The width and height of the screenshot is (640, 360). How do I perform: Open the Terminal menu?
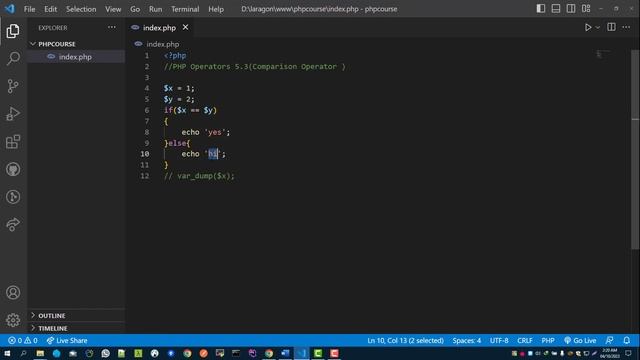[185, 9]
